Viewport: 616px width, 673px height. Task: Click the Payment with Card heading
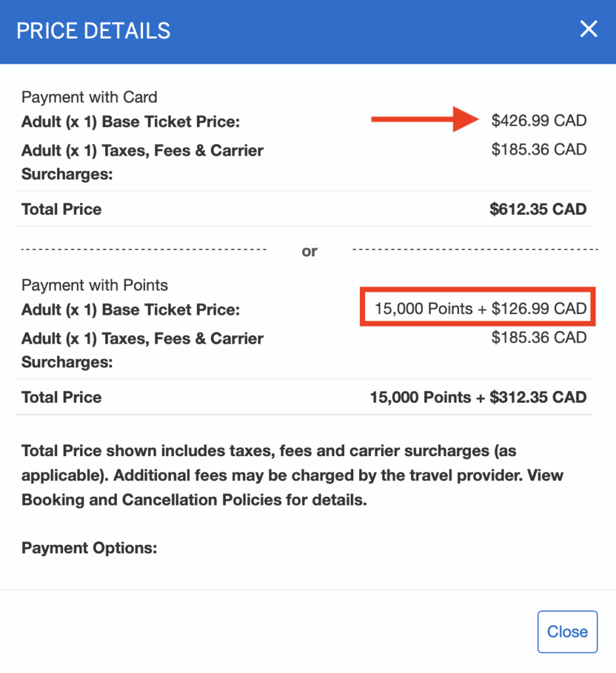(x=89, y=97)
